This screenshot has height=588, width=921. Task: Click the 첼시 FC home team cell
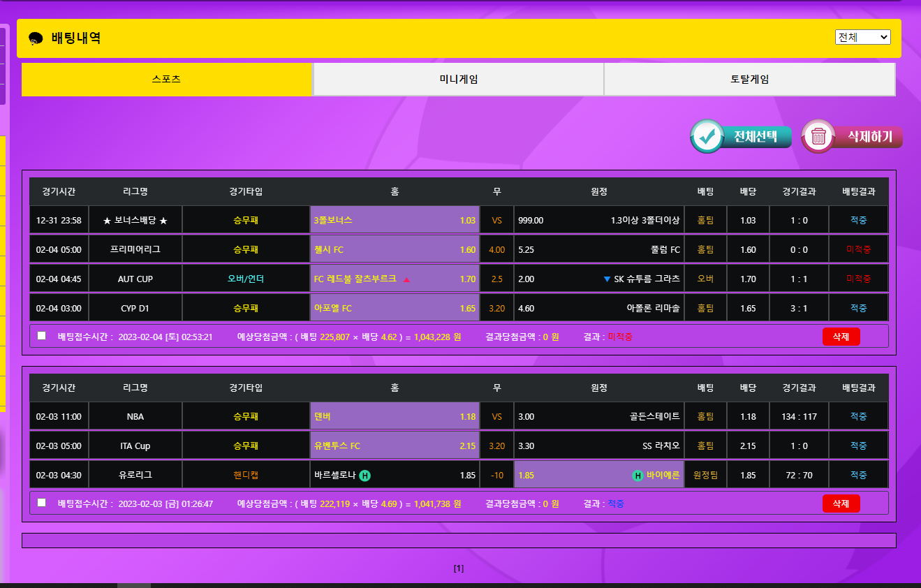coord(395,250)
